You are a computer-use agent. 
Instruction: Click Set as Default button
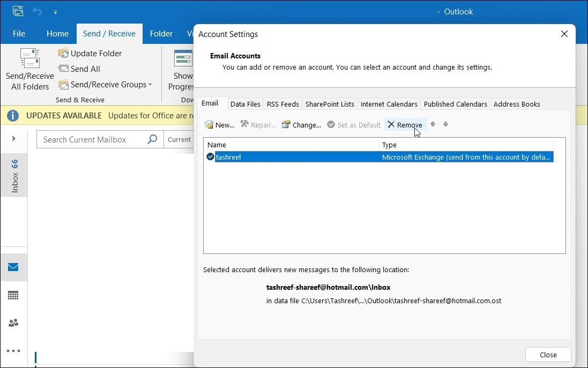[x=354, y=125]
